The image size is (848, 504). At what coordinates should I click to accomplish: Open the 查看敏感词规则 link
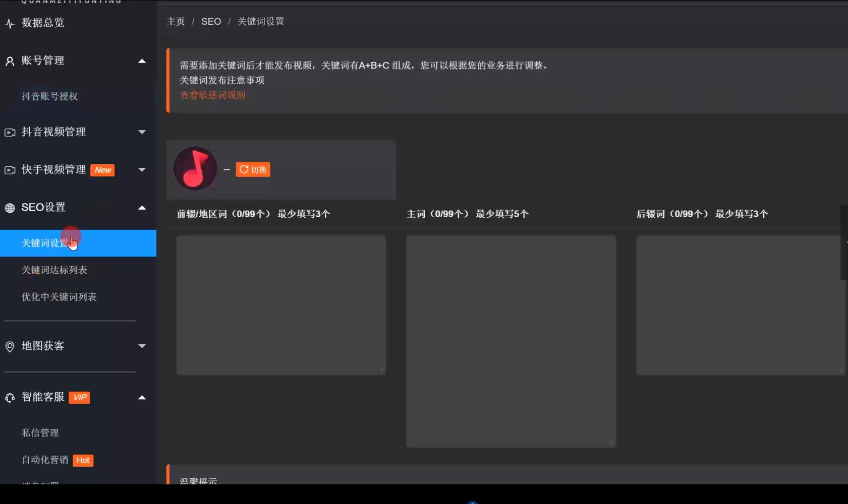[212, 95]
